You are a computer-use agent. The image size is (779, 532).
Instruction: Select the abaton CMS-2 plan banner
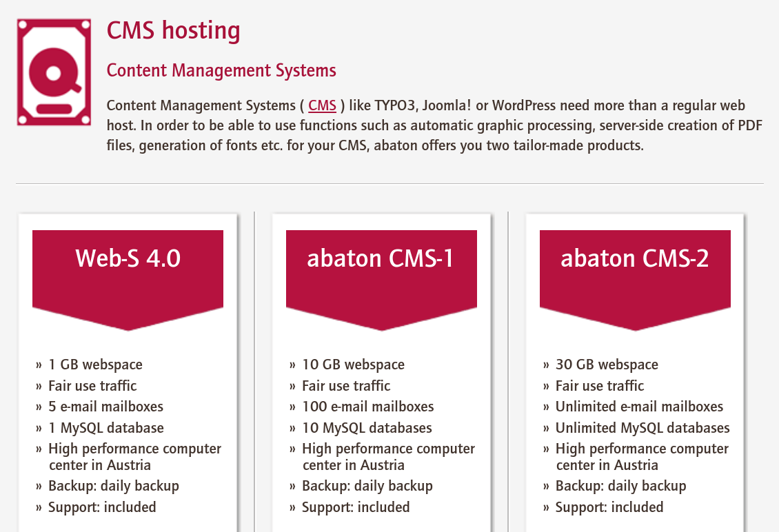635,280
